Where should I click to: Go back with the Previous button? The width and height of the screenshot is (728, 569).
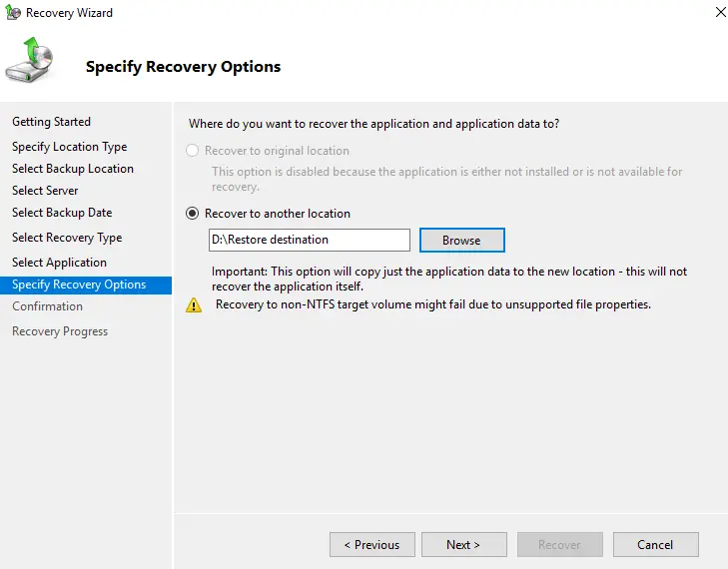click(x=371, y=545)
